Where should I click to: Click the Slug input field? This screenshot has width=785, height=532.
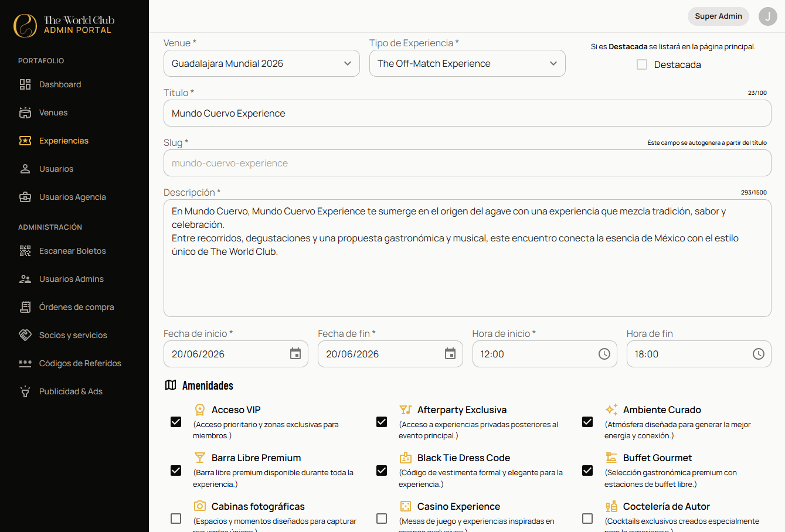coord(467,163)
